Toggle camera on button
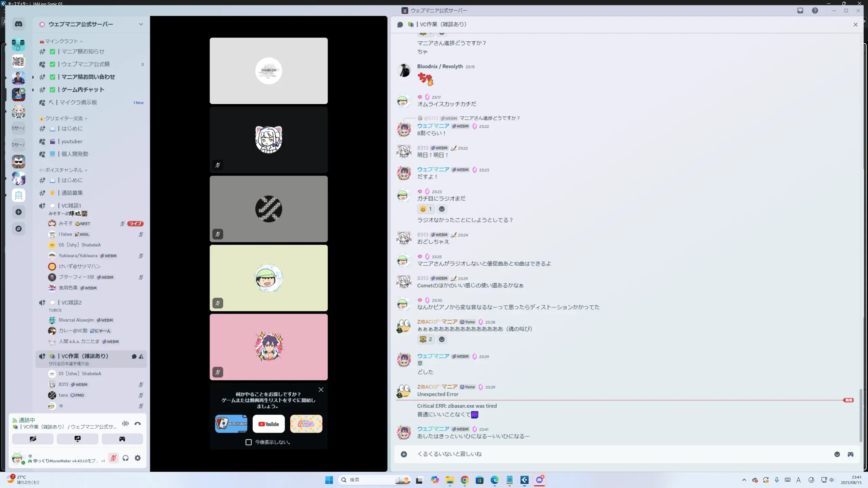868x488 pixels. click(x=33, y=439)
